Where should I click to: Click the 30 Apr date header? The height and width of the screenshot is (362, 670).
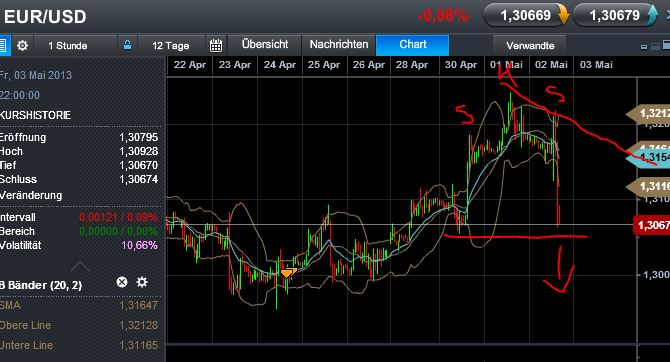tap(461, 65)
